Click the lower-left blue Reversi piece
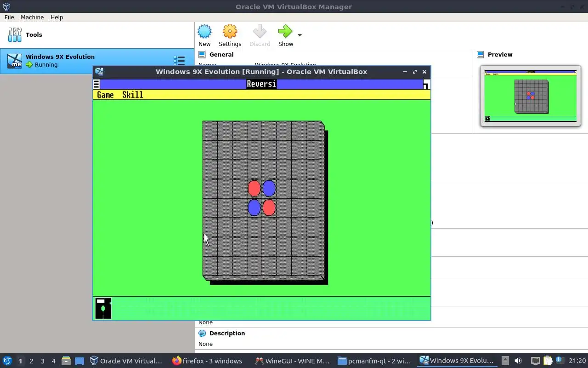The height and width of the screenshot is (368, 588). pos(254,208)
